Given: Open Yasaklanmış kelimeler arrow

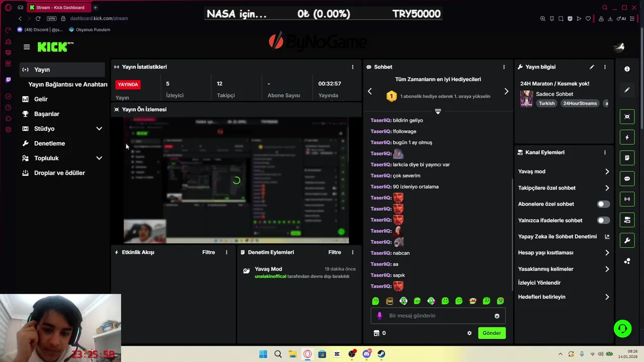Looking at the screenshot, I should click(607, 269).
